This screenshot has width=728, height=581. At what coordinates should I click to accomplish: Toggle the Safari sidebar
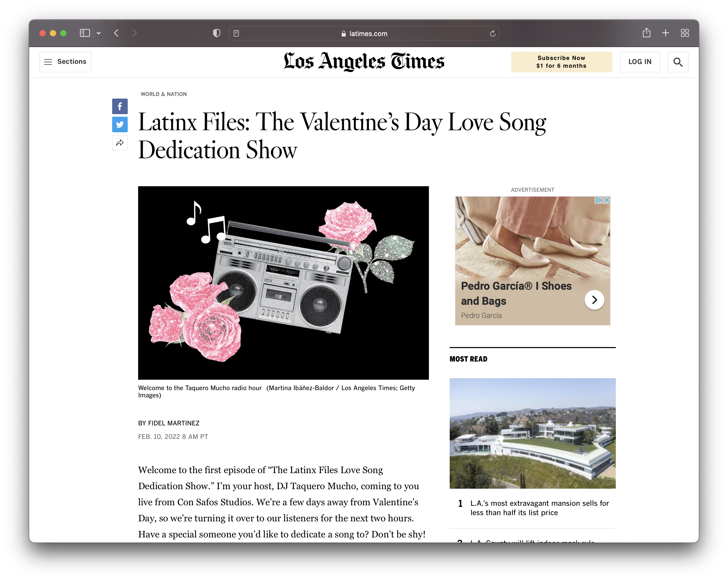point(85,33)
